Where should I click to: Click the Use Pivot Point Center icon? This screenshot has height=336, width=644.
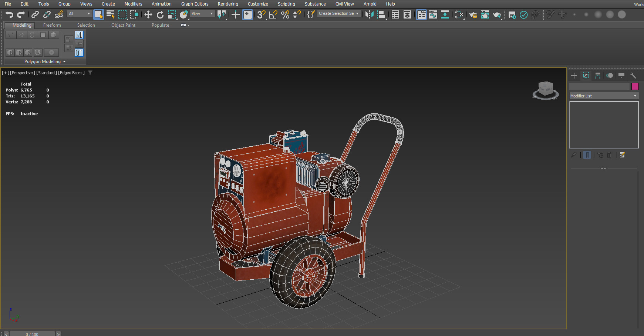[221, 14]
